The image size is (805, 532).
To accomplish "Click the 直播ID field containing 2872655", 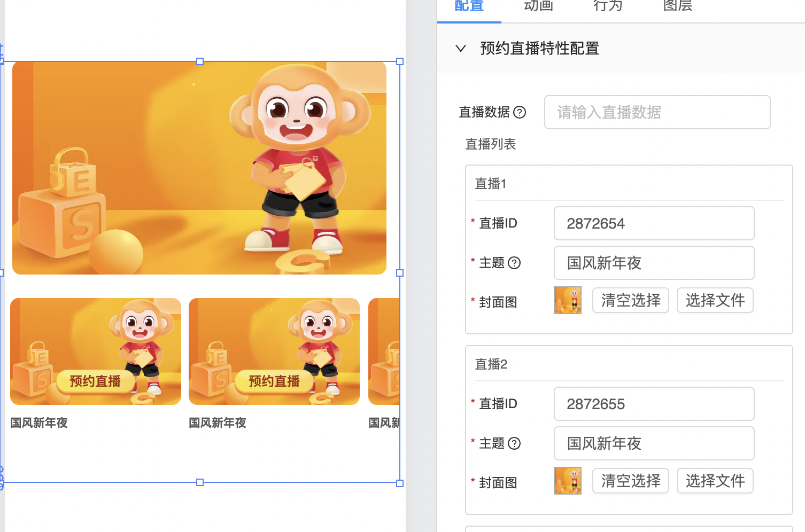I will pyautogui.click(x=654, y=404).
